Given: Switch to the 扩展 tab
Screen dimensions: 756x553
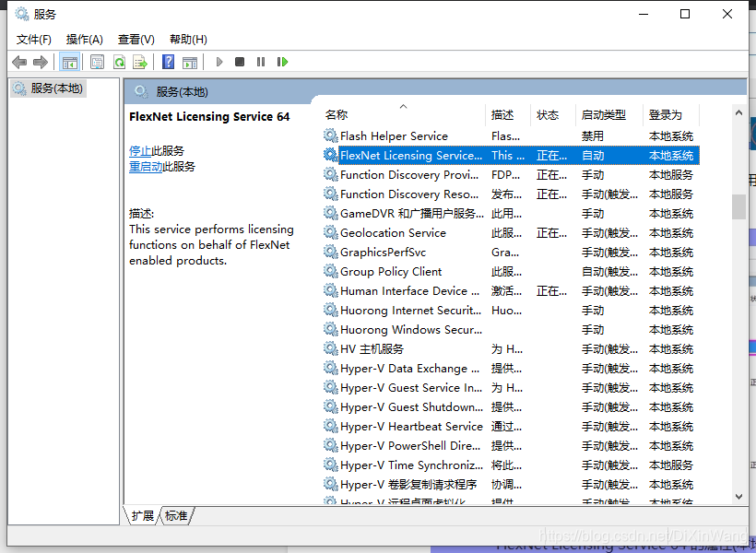Looking at the screenshot, I should 142,515.
